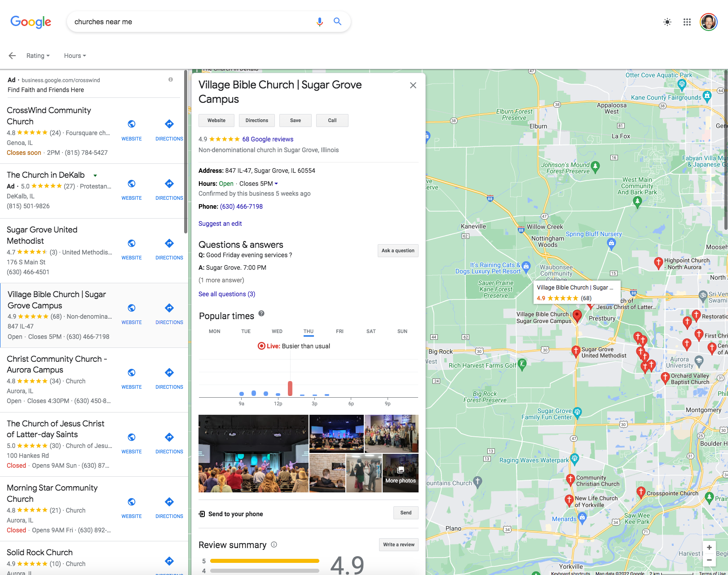
Task: Open Morning Star Community Church listing title
Action: (52, 493)
